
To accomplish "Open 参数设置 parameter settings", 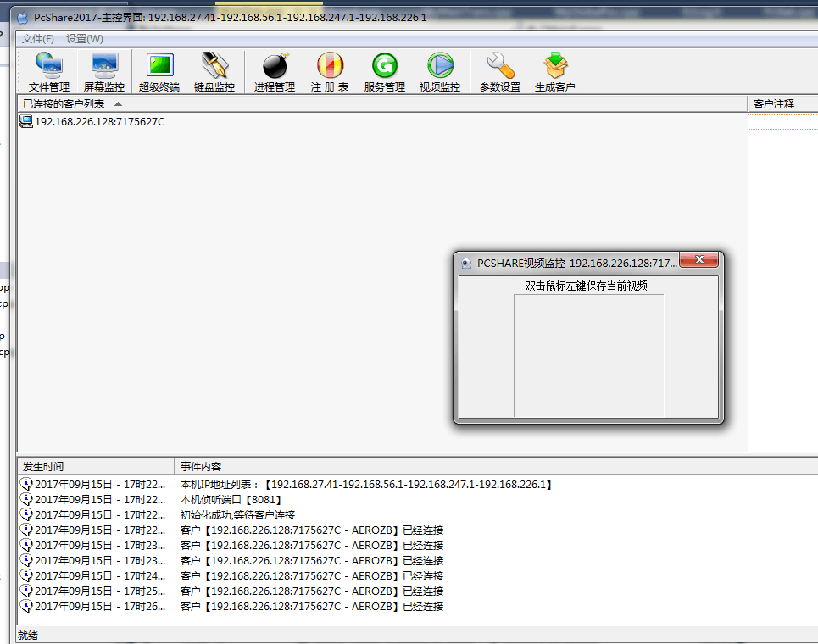I will click(500, 72).
